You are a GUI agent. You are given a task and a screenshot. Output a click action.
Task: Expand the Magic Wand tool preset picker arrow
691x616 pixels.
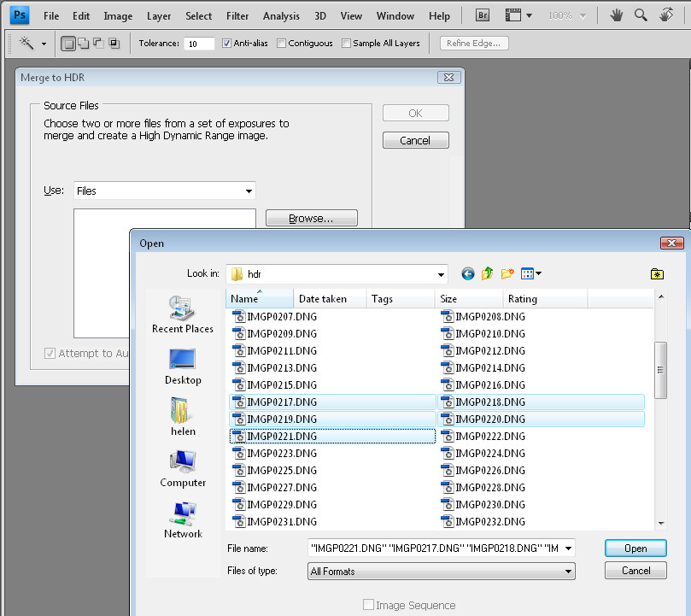pyautogui.click(x=44, y=44)
